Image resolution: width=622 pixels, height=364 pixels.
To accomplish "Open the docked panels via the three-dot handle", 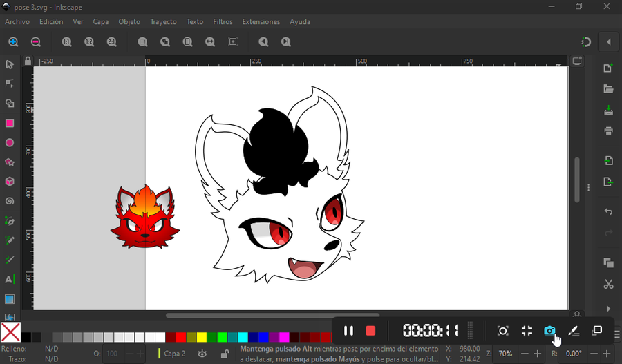I will [x=589, y=187].
